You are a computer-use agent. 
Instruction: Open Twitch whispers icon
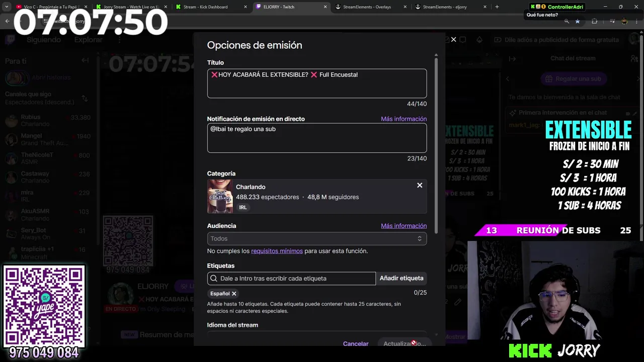[463, 40]
